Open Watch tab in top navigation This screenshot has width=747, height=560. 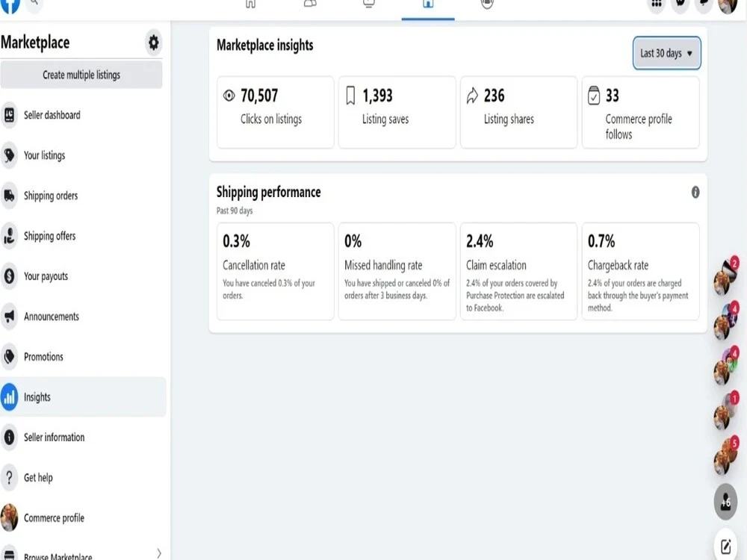(369, 4)
